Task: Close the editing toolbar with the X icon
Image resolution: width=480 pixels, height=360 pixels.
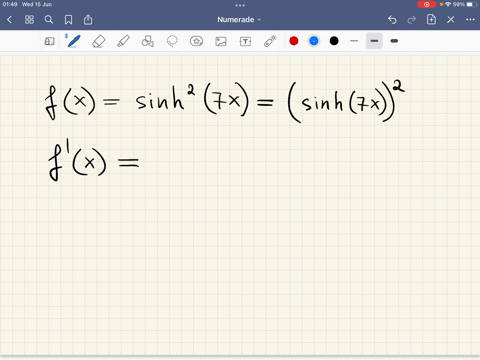Action: click(x=451, y=20)
